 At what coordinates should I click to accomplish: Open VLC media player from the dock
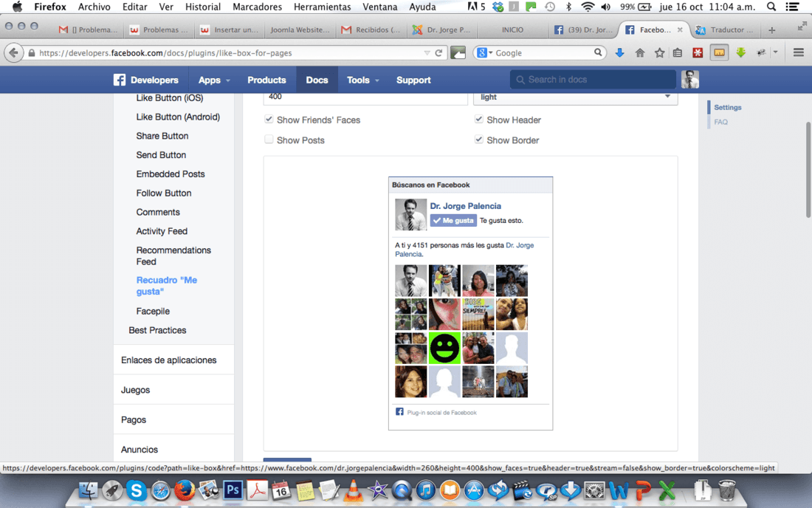[x=353, y=490]
